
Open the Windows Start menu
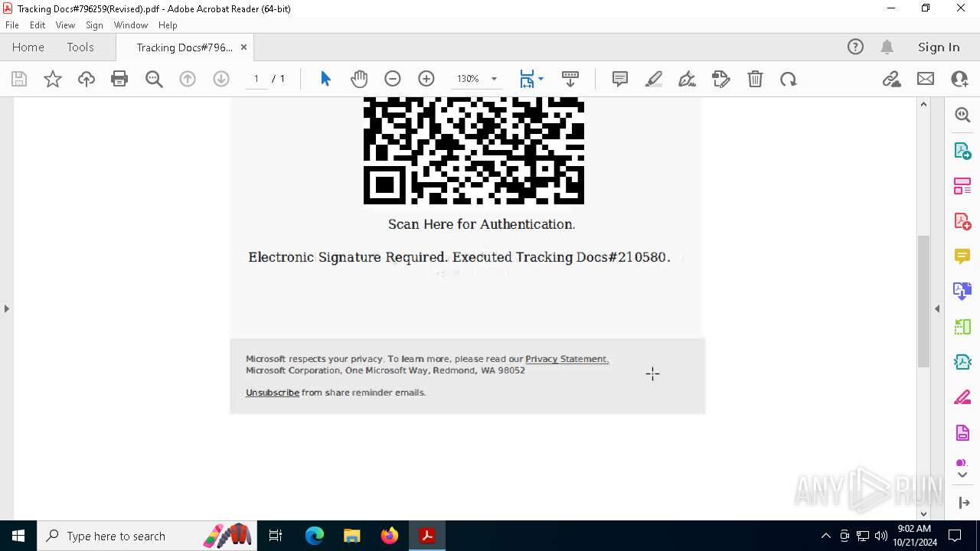coord(18,536)
